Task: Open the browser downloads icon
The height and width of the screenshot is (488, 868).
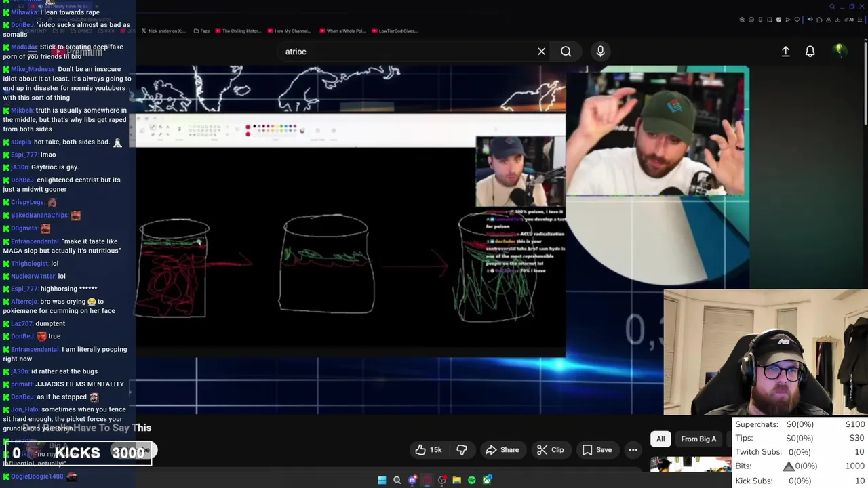Action: coord(837,20)
